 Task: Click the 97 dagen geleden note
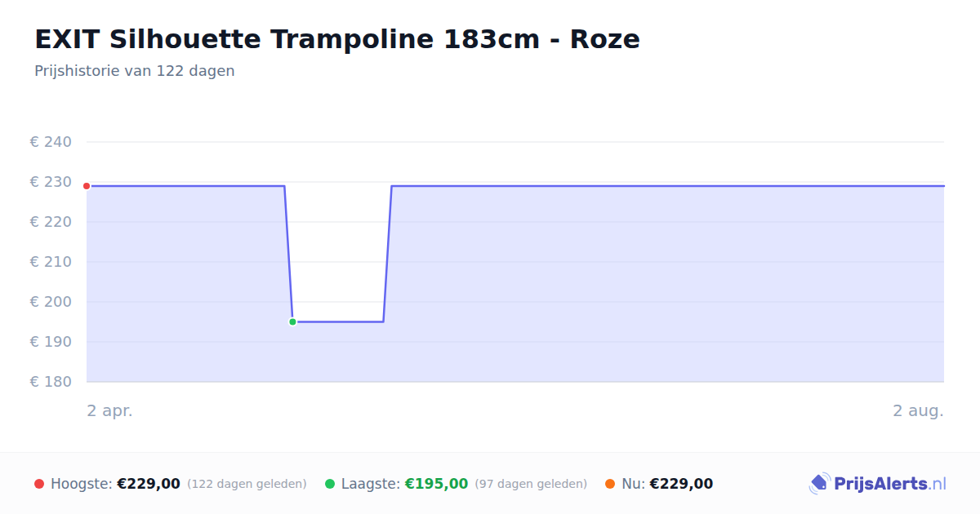coord(531,484)
